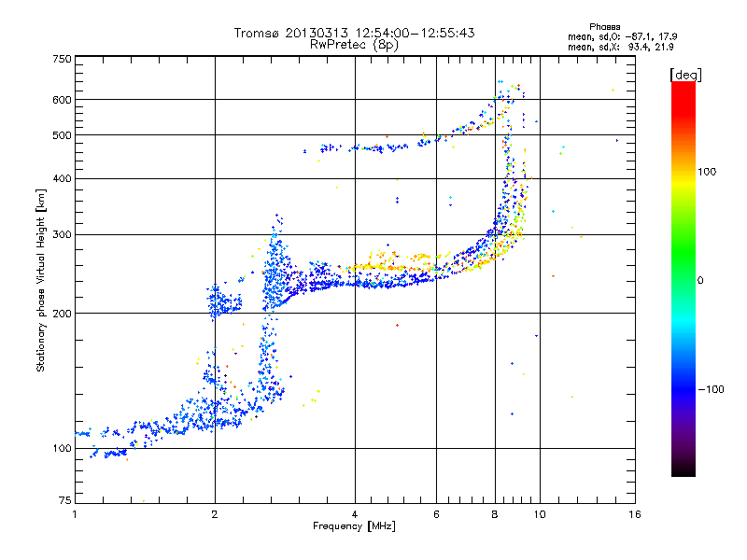Click the y-axis "300" tick label
747x560 pixels.
[x=62, y=235]
